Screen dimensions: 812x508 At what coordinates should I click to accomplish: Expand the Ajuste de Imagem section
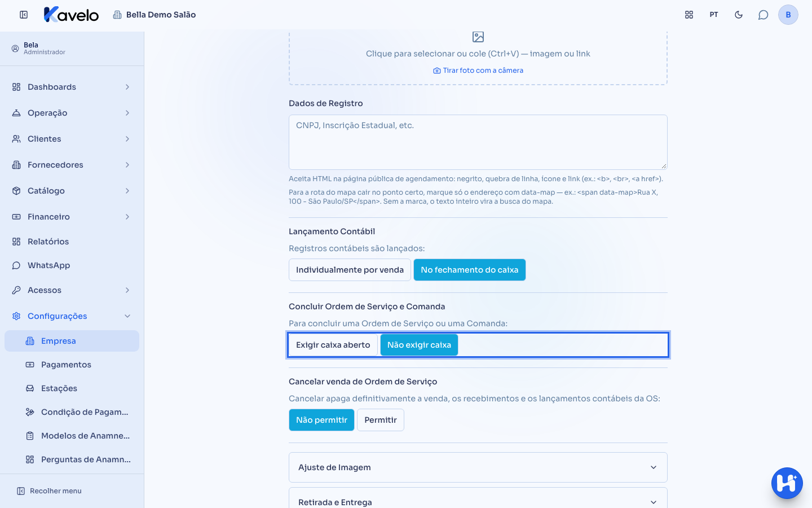tap(478, 467)
